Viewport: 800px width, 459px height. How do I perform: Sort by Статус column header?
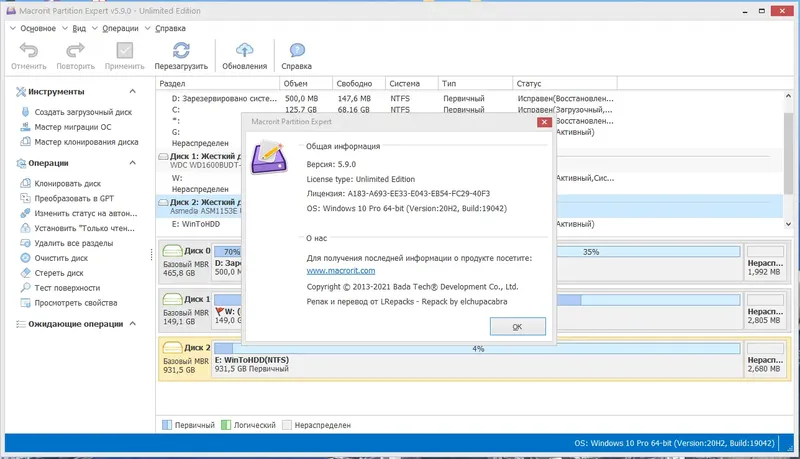[565, 83]
